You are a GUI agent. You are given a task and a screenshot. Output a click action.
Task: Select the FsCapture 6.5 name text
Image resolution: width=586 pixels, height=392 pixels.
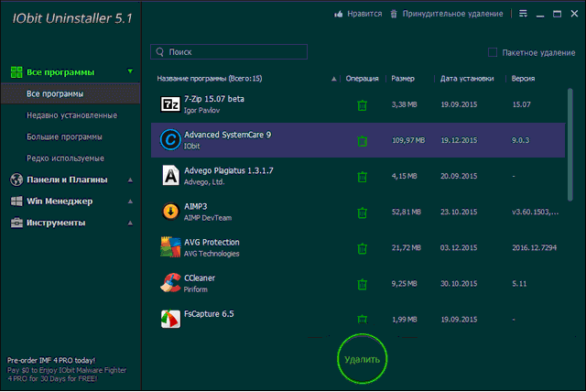[209, 314]
